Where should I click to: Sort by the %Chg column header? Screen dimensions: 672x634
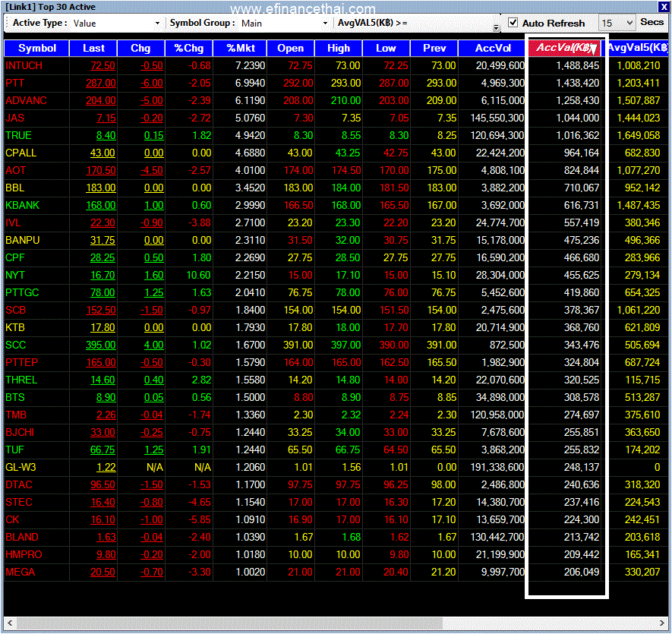[x=189, y=48]
